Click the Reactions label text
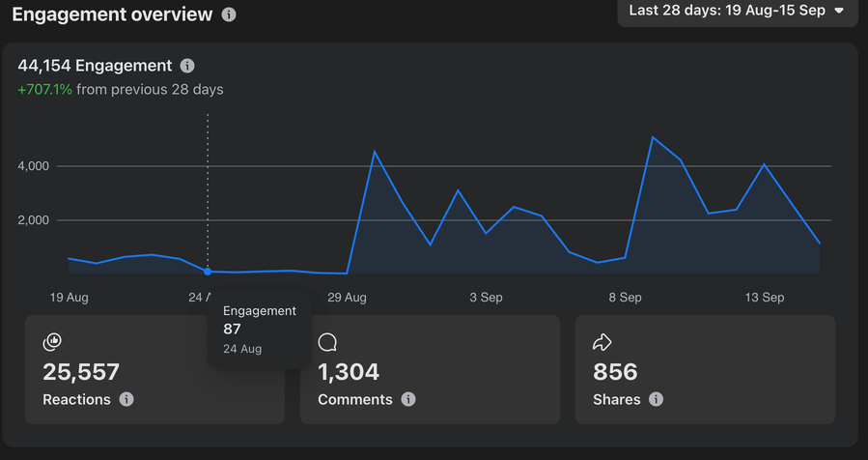Viewport: 868px width, 460px height. tap(76, 399)
